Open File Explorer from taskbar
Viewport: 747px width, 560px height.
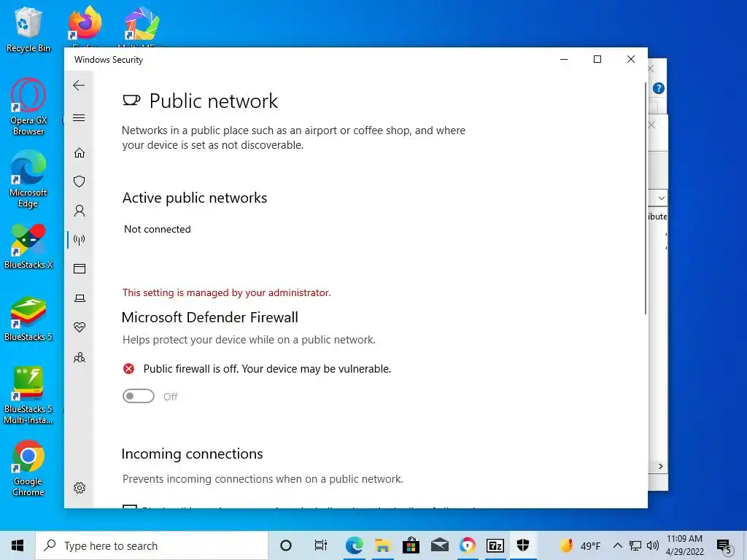(x=382, y=545)
